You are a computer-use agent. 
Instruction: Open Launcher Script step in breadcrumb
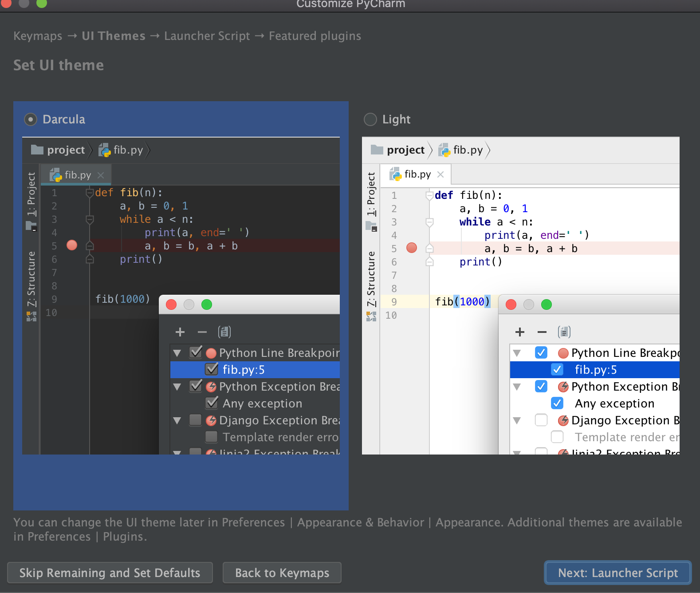207,36
